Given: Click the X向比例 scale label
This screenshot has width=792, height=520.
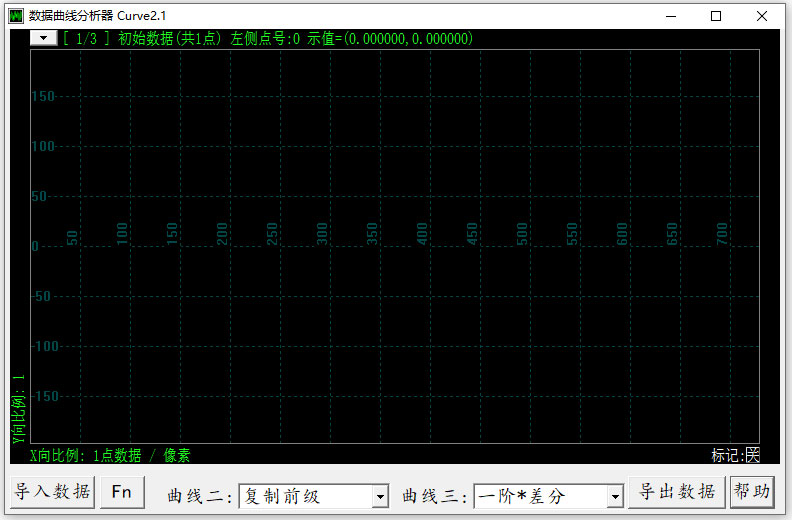Looking at the screenshot, I should click(x=110, y=455).
